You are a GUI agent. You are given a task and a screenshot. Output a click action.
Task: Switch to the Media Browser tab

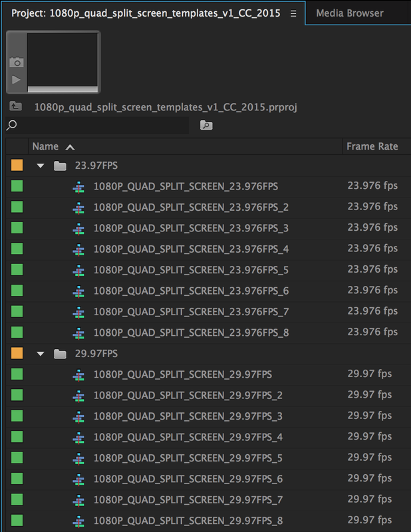point(350,13)
